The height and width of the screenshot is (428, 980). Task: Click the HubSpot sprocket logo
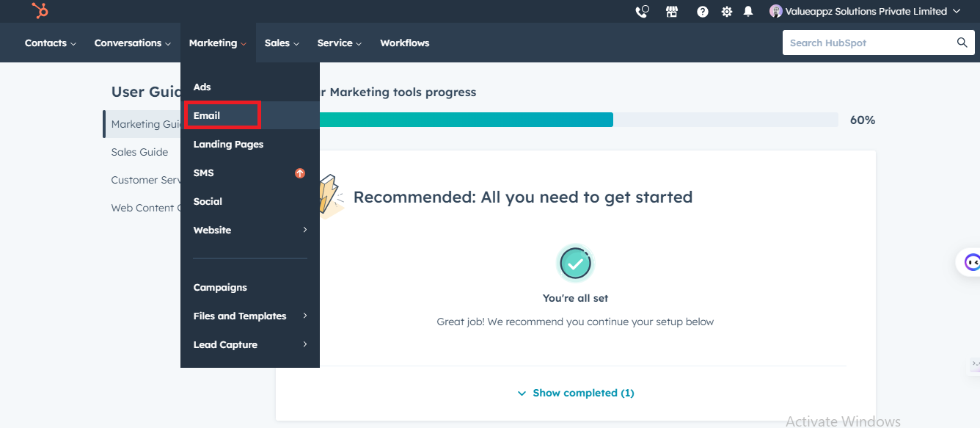(x=39, y=11)
